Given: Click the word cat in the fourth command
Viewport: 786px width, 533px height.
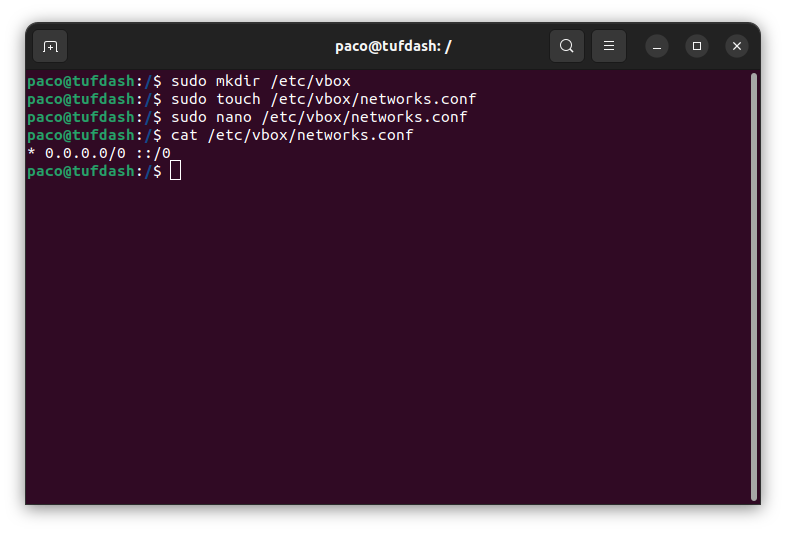Looking at the screenshot, I should [184, 135].
